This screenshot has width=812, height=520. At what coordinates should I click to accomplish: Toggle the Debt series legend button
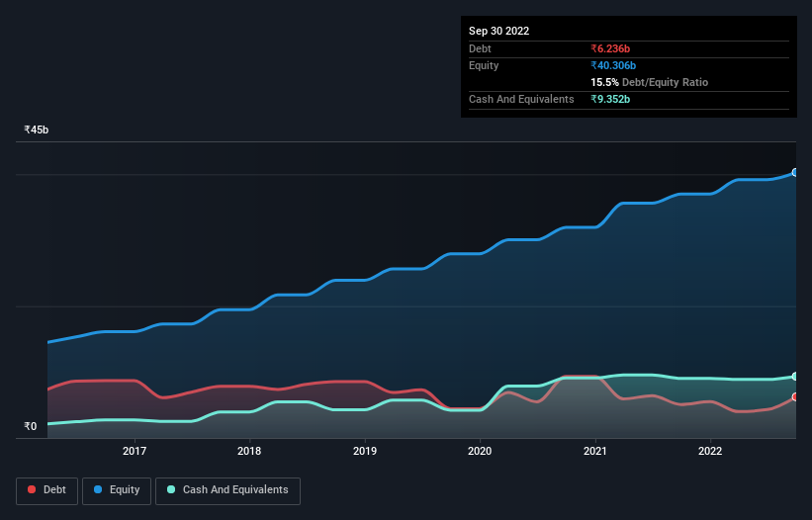coord(46,490)
